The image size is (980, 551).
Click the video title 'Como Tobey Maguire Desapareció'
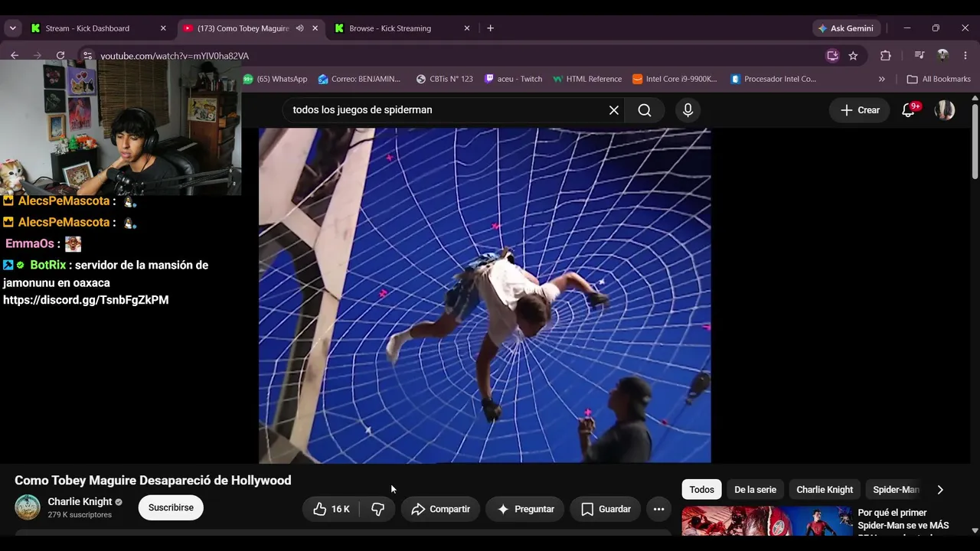(x=153, y=481)
